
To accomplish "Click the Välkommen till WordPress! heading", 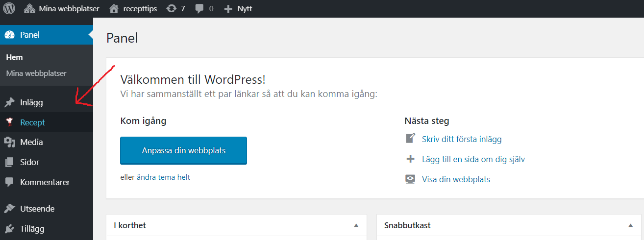I will click(x=193, y=79).
